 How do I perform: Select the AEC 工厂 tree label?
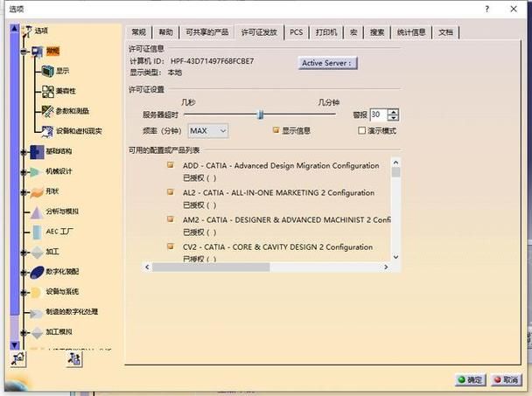coord(59,232)
